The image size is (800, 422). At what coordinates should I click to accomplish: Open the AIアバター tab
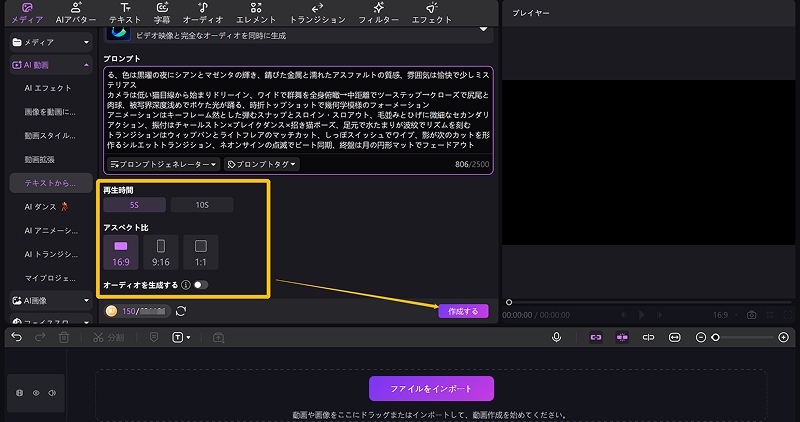coord(76,13)
